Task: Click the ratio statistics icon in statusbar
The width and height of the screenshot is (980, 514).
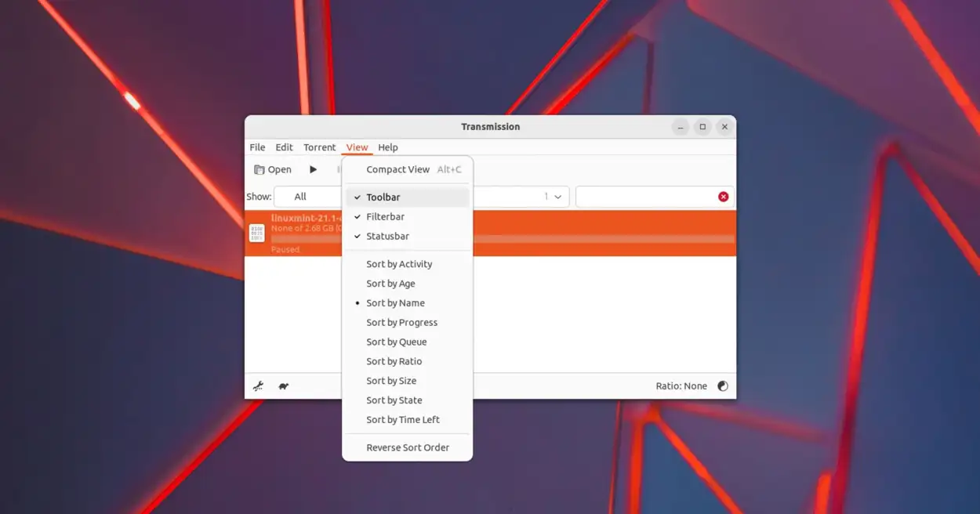Action: click(723, 386)
